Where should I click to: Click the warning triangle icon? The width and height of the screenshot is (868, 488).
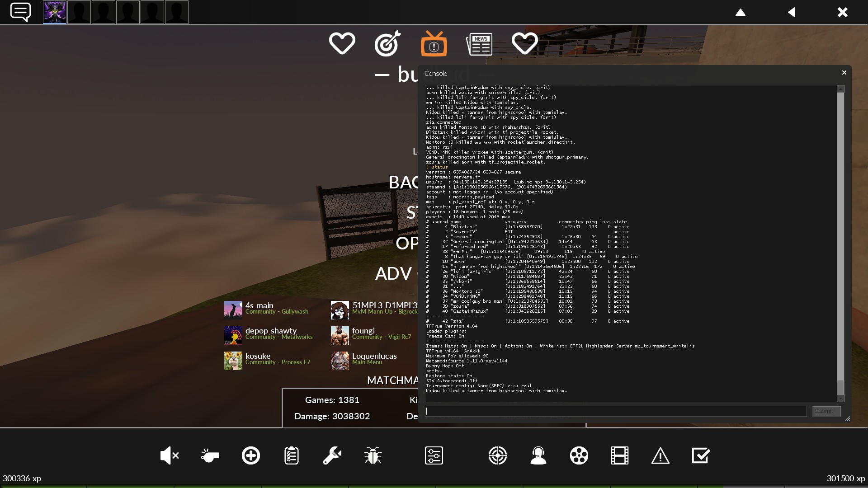tap(660, 455)
